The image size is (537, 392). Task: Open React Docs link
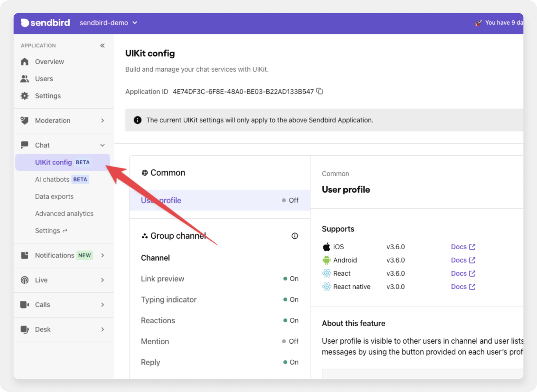(x=463, y=273)
